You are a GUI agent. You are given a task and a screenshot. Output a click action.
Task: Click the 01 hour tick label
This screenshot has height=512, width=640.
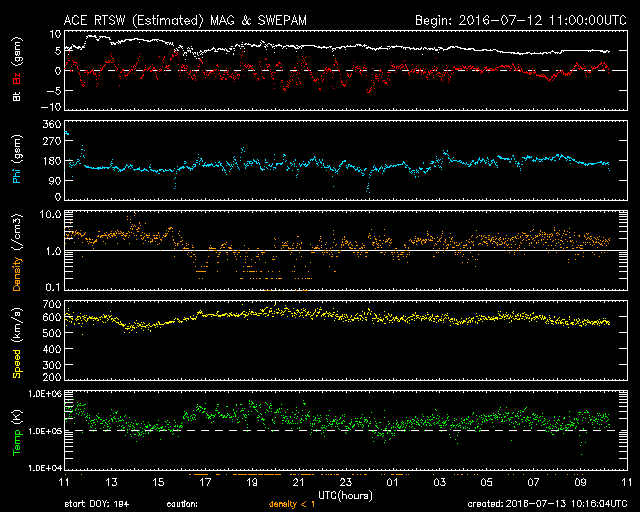coord(392,483)
